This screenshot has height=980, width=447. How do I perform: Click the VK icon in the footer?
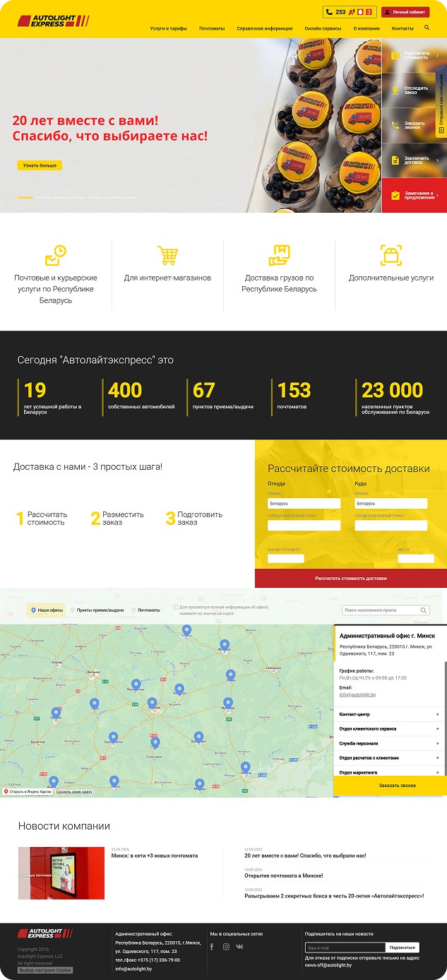(x=239, y=947)
